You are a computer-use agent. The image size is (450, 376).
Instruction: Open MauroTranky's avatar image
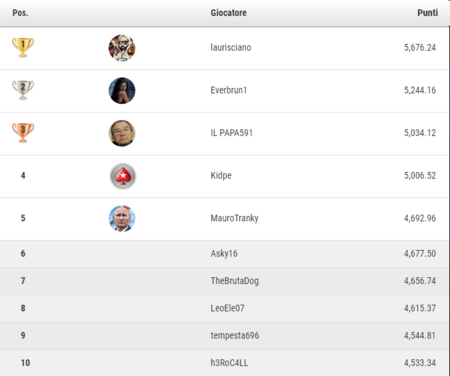[122, 219]
